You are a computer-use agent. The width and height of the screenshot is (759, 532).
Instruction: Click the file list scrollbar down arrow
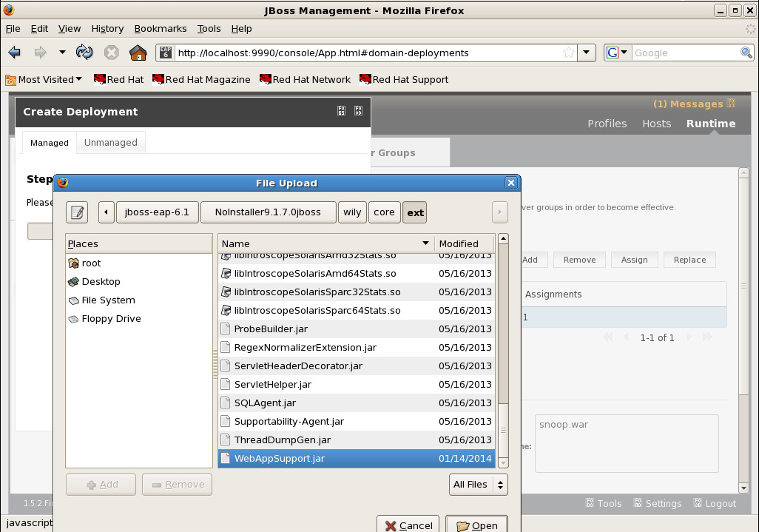tap(503, 463)
